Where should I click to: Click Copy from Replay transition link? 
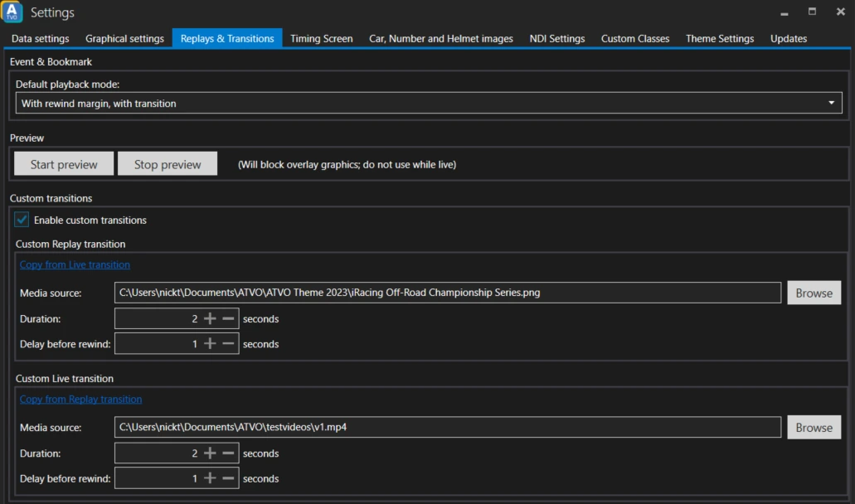click(x=80, y=399)
